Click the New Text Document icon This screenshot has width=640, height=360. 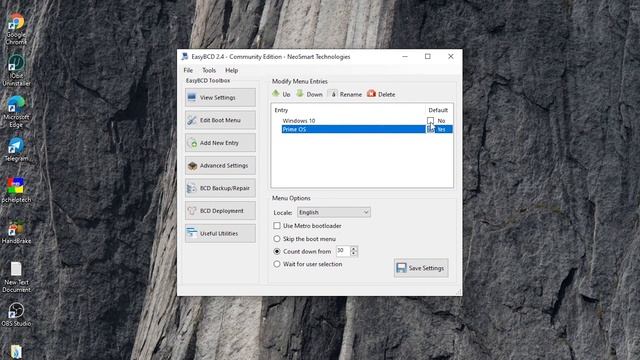tap(16, 277)
